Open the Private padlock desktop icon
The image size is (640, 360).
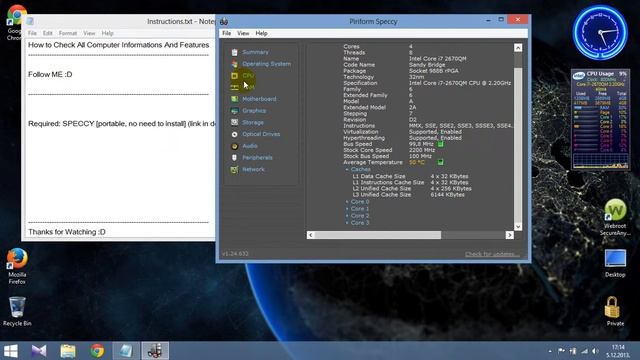615,311
